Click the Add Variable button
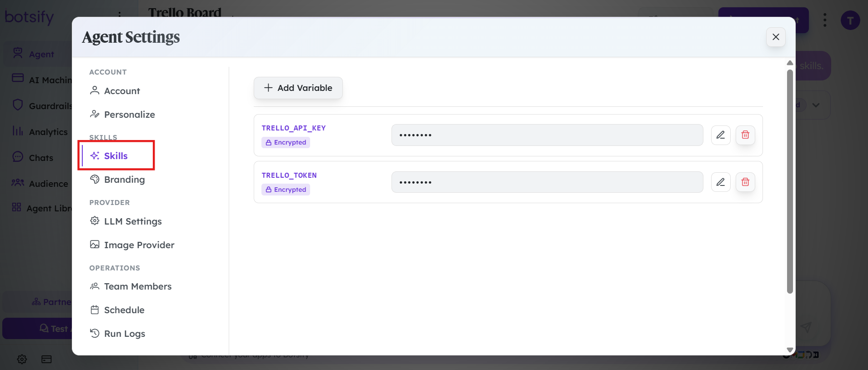868x370 pixels. 298,88
